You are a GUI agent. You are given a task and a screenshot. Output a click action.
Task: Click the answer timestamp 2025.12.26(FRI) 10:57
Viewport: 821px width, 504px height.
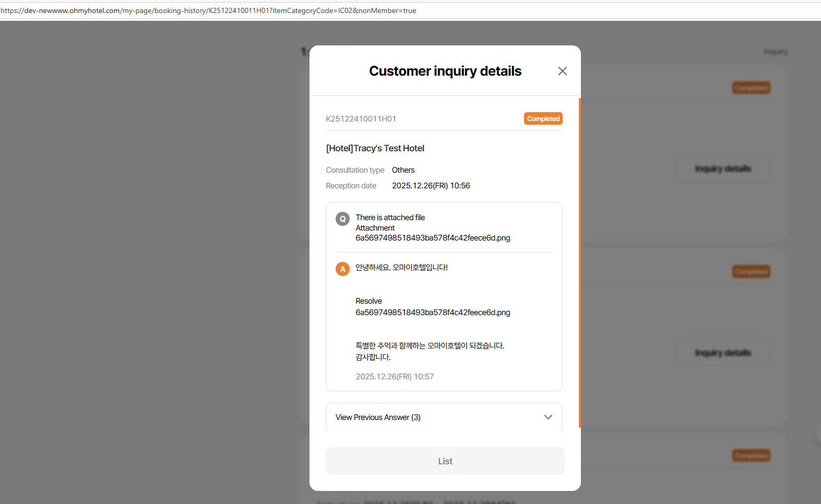coord(395,377)
